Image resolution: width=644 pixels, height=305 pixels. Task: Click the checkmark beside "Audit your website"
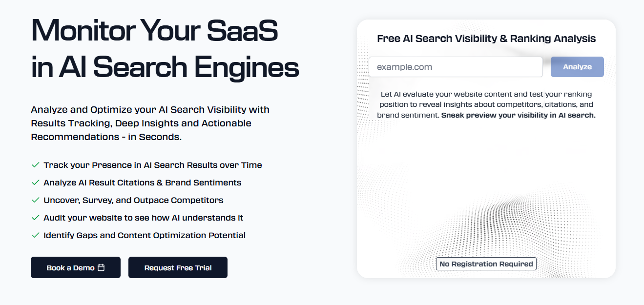click(35, 218)
